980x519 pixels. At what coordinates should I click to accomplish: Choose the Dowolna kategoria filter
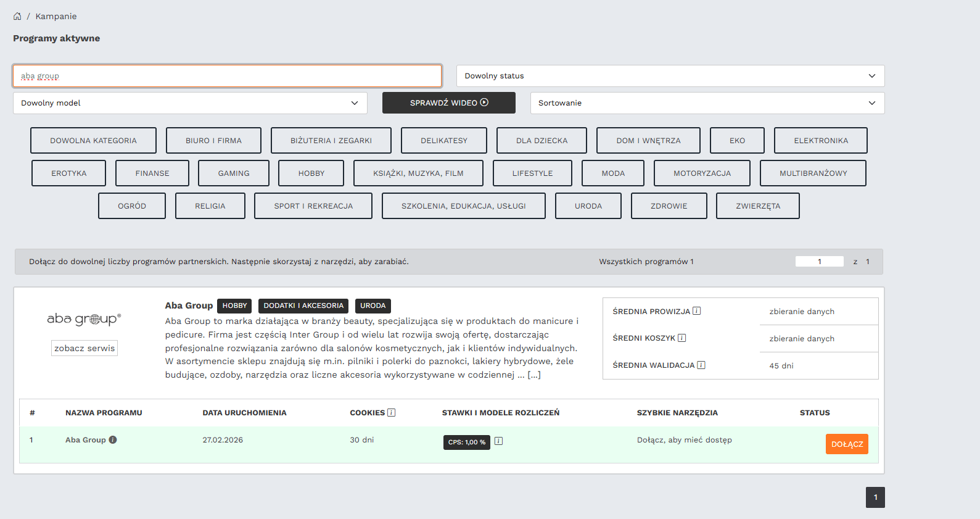[x=93, y=141]
